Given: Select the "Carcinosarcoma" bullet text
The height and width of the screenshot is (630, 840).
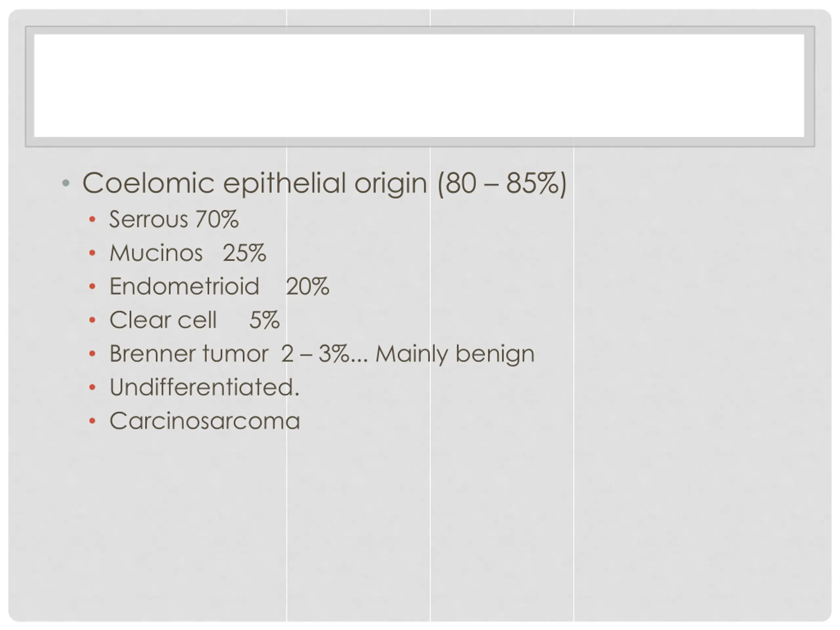Looking at the screenshot, I should point(205,421).
